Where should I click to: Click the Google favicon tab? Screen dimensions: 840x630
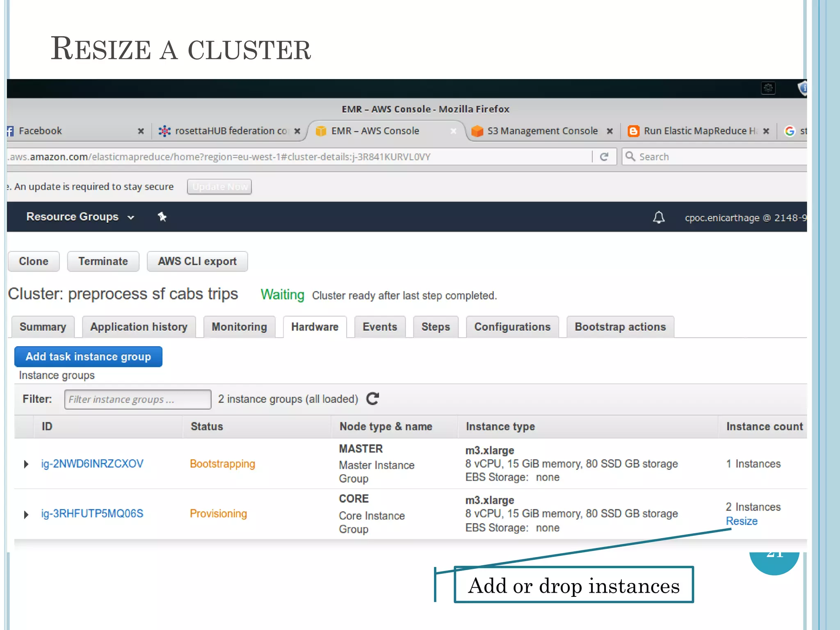click(x=790, y=131)
